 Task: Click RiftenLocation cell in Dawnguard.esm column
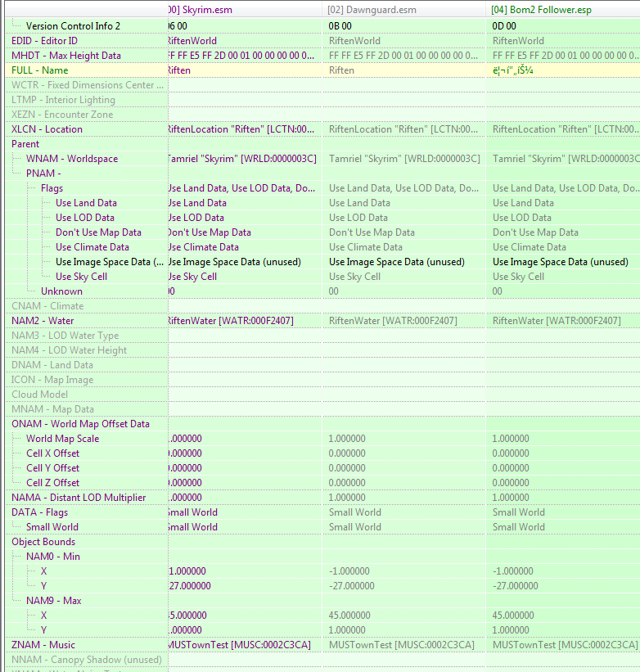(x=403, y=129)
